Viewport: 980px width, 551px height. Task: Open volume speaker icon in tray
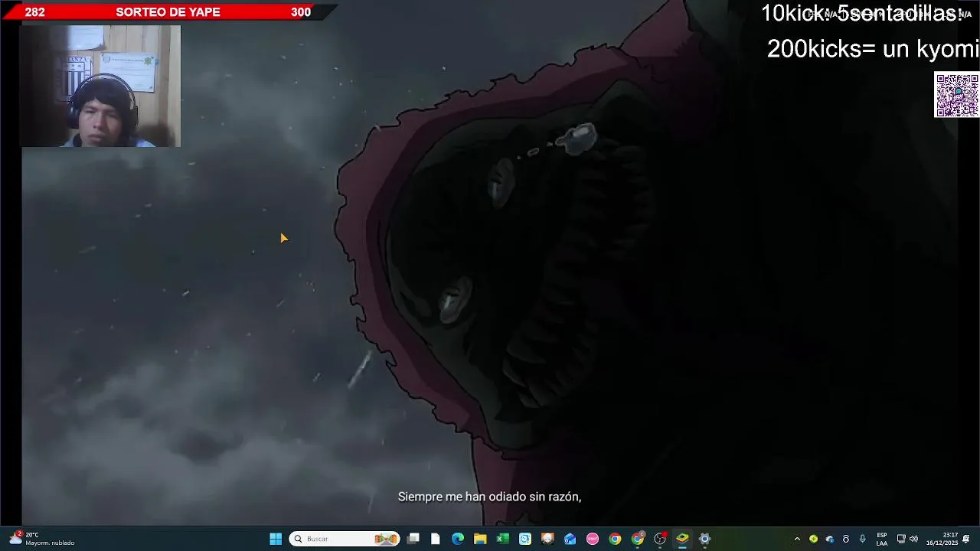(913, 539)
